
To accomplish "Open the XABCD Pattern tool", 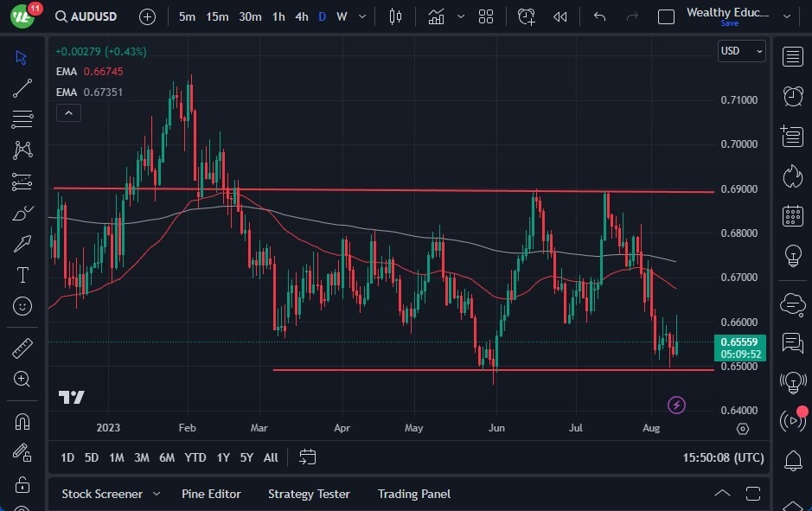I will [x=22, y=150].
